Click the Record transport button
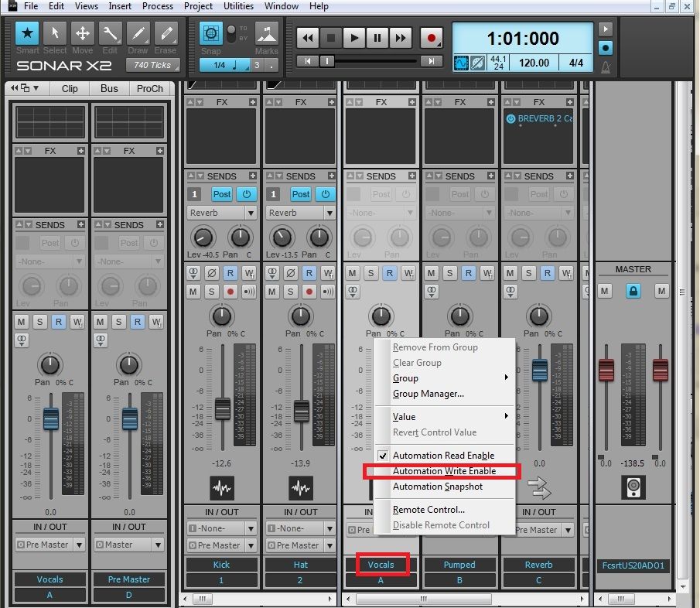This screenshot has width=700, height=608. click(x=431, y=38)
